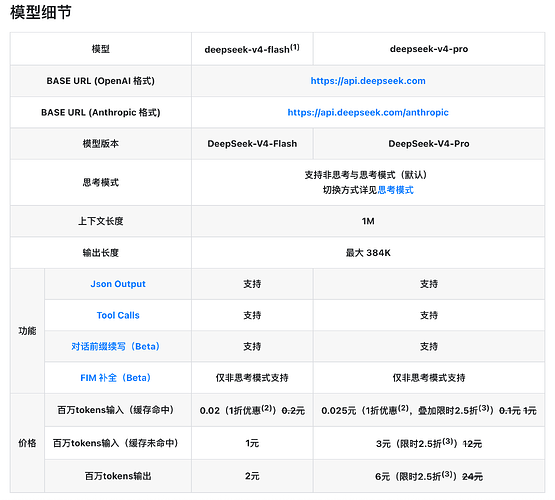The height and width of the screenshot is (500, 555).
Task: Select the 百万tokens输入（缓存命中）label
Action: click(116, 410)
